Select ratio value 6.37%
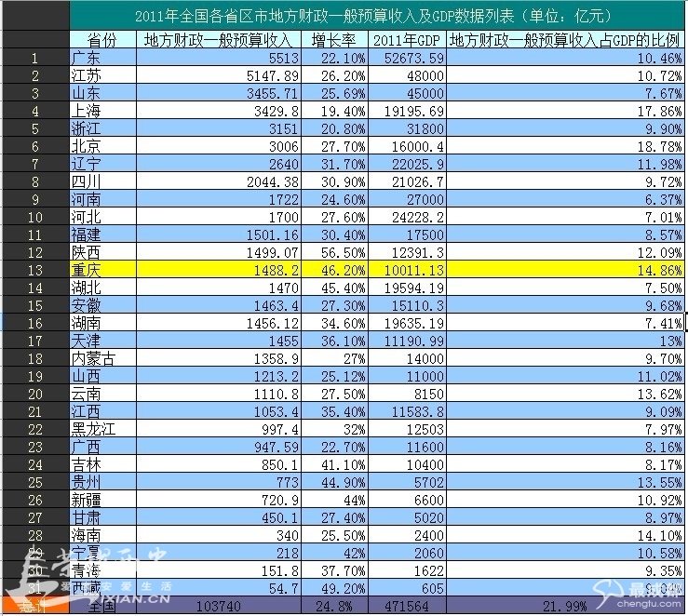The height and width of the screenshot is (616, 688). (x=565, y=199)
